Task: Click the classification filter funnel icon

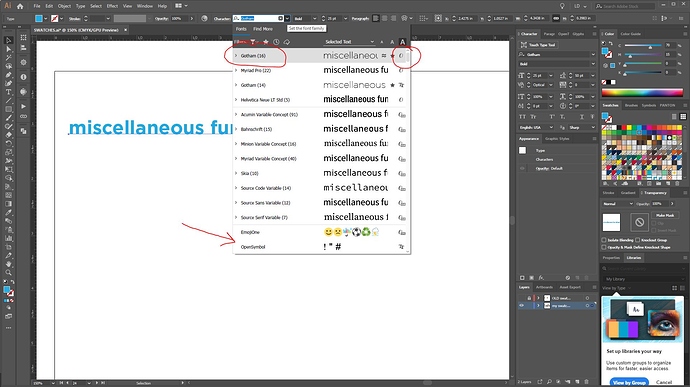Action: (x=253, y=42)
